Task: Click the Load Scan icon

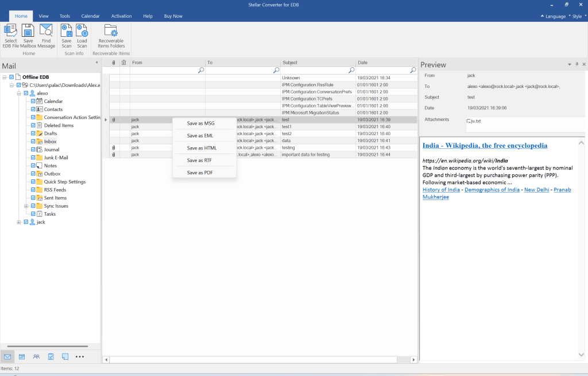Action: point(82,36)
